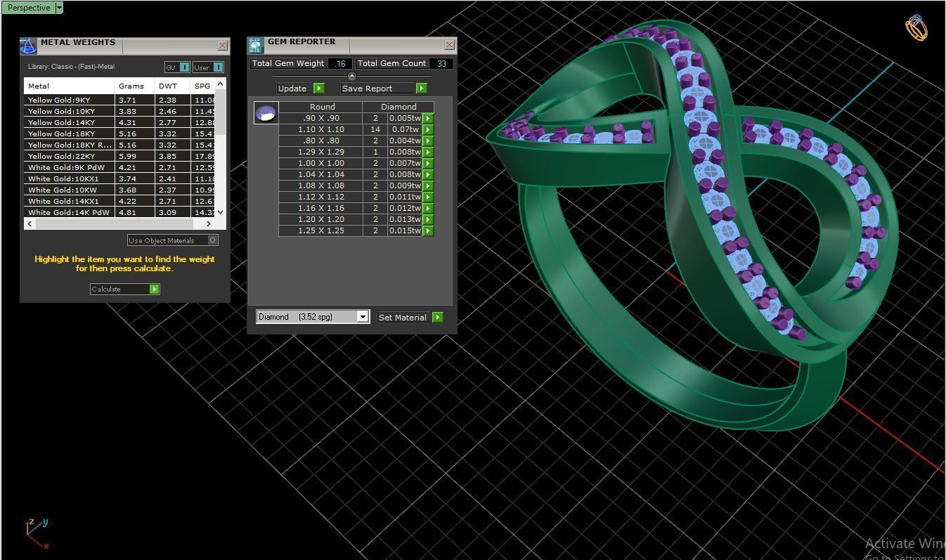This screenshot has width=946, height=560.
Task: Click the Metal Weights panel icon
Action: pyautogui.click(x=28, y=46)
